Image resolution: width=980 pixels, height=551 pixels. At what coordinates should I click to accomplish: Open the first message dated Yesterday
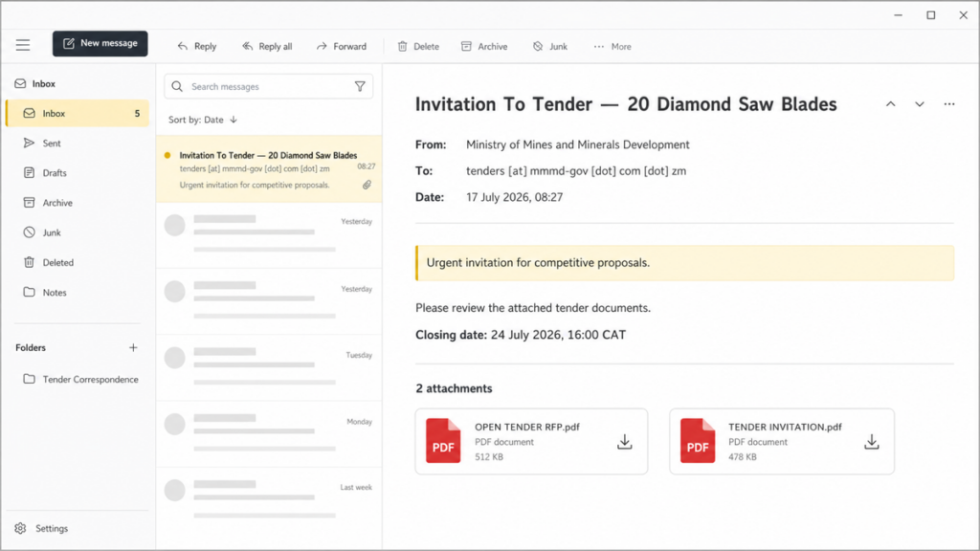point(269,235)
